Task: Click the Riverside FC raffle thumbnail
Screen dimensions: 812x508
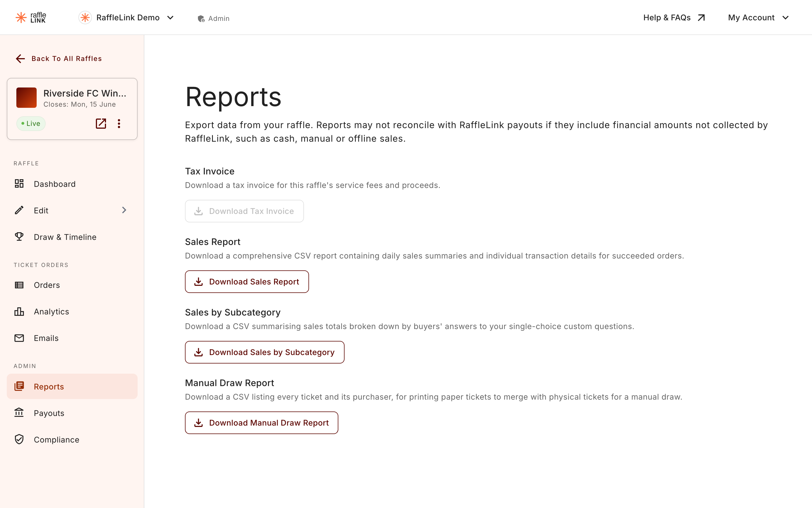Action: pos(27,98)
